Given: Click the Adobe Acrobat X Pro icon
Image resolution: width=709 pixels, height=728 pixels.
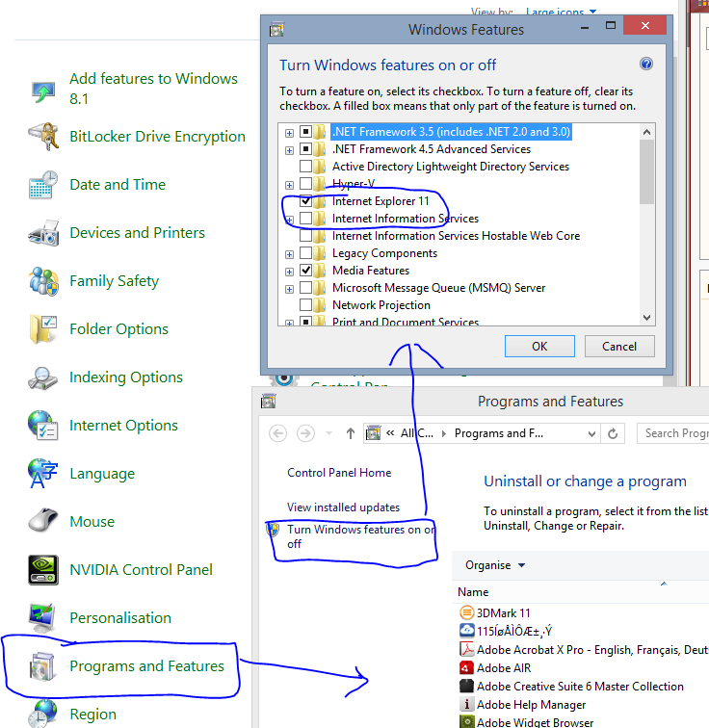Looking at the screenshot, I should [466, 649].
